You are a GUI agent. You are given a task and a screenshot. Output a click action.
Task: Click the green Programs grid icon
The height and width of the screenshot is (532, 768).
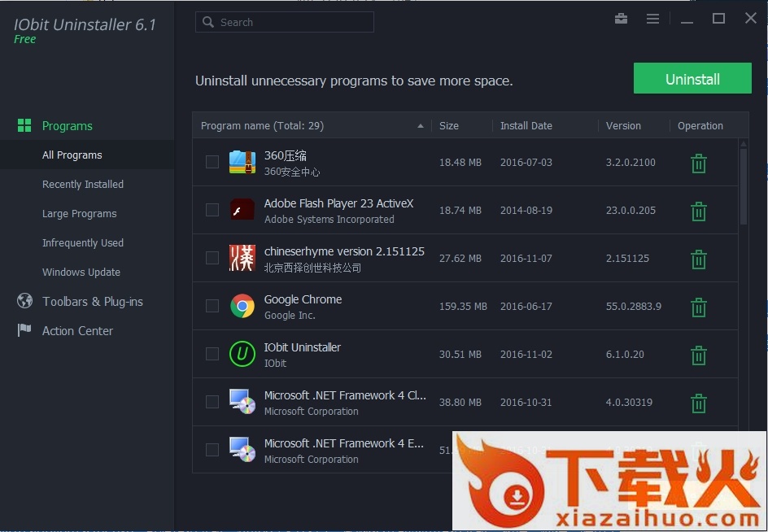pos(24,125)
